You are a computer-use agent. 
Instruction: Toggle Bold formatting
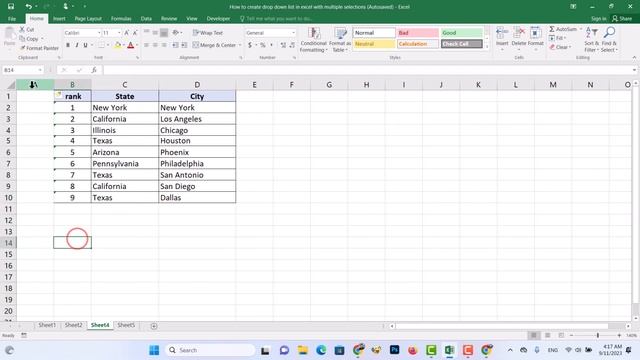[68, 45]
